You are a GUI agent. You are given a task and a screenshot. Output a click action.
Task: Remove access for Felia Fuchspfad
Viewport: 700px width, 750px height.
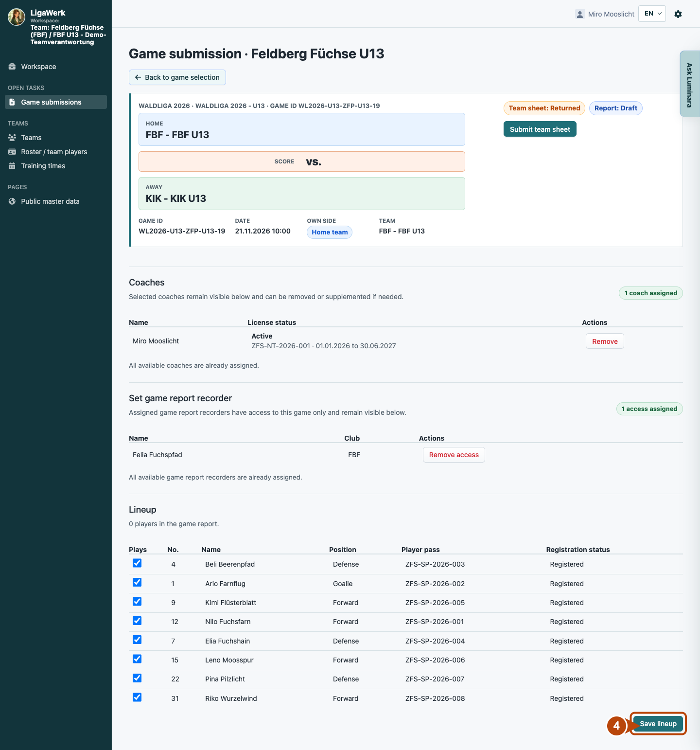click(454, 455)
